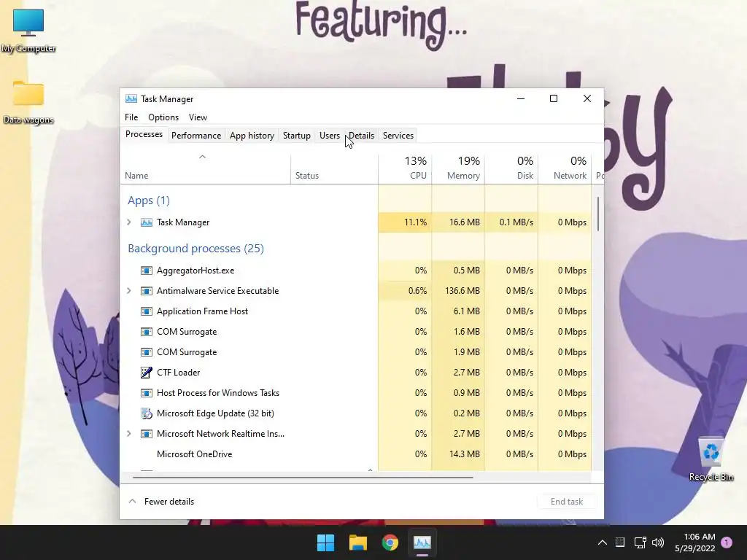Open the network status tray icon
Image resolution: width=747 pixels, height=560 pixels.
click(x=640, y=542)
